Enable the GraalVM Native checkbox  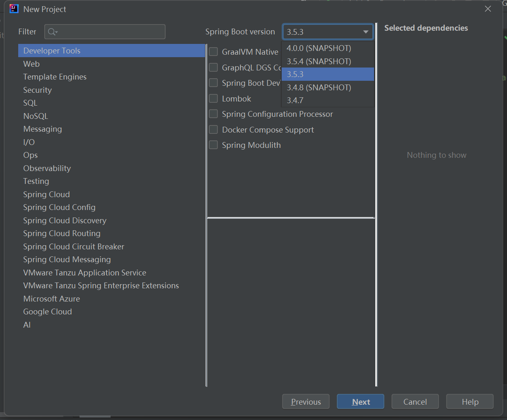click(x=213, y=52)
